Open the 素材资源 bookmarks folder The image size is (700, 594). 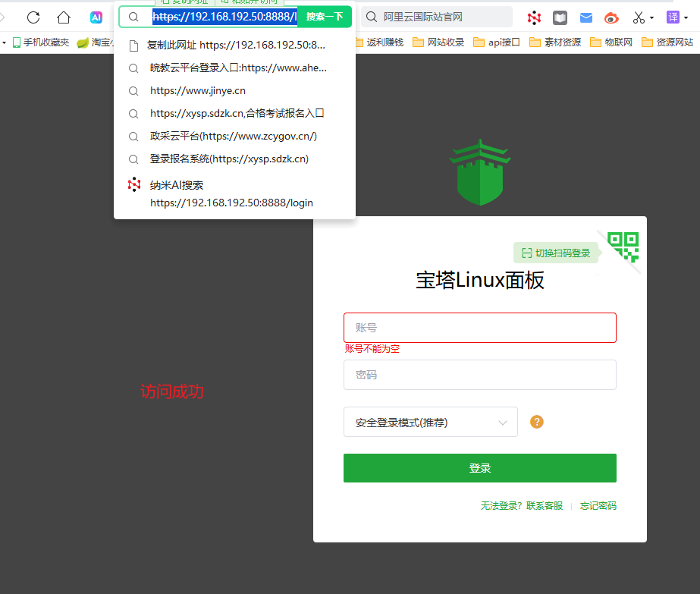(x=554, y=42)
